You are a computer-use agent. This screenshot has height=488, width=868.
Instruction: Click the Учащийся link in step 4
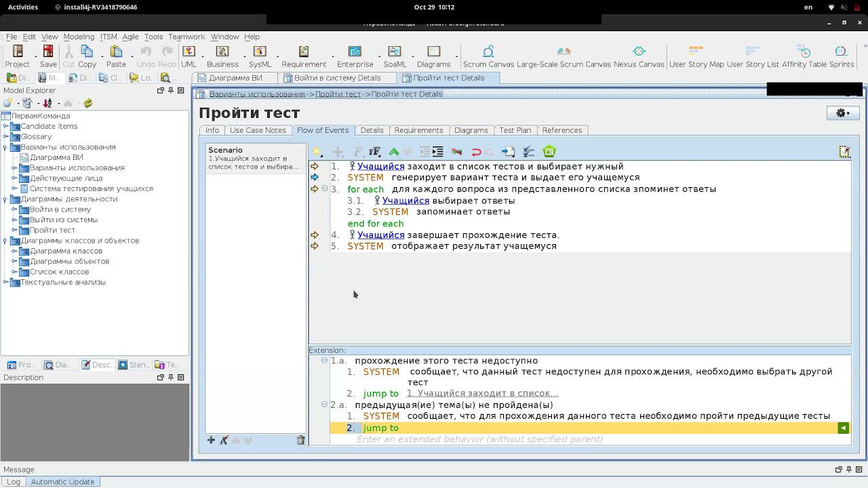click(x=380, y=235)
